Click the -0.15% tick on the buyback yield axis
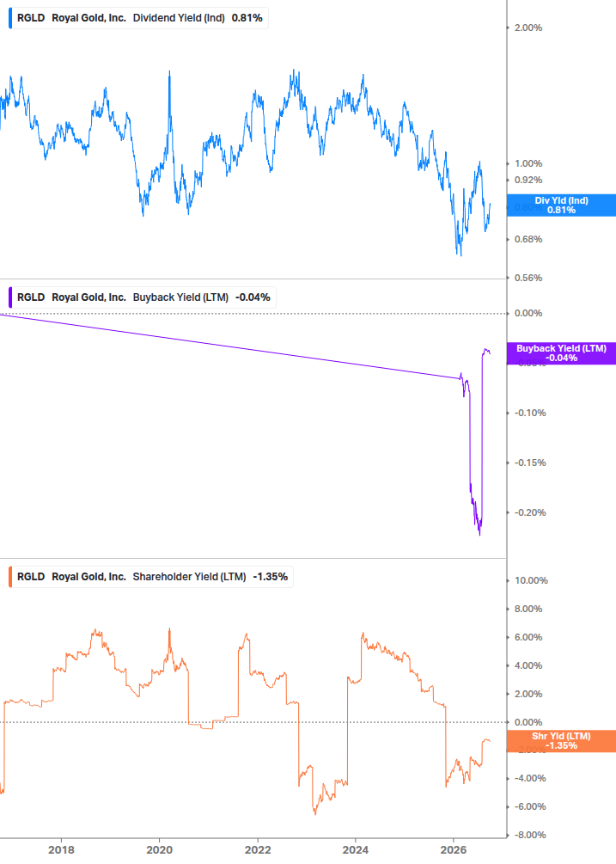Image resolution: width=616 pixels, height=864 pixels. click(x=530, y=463)
